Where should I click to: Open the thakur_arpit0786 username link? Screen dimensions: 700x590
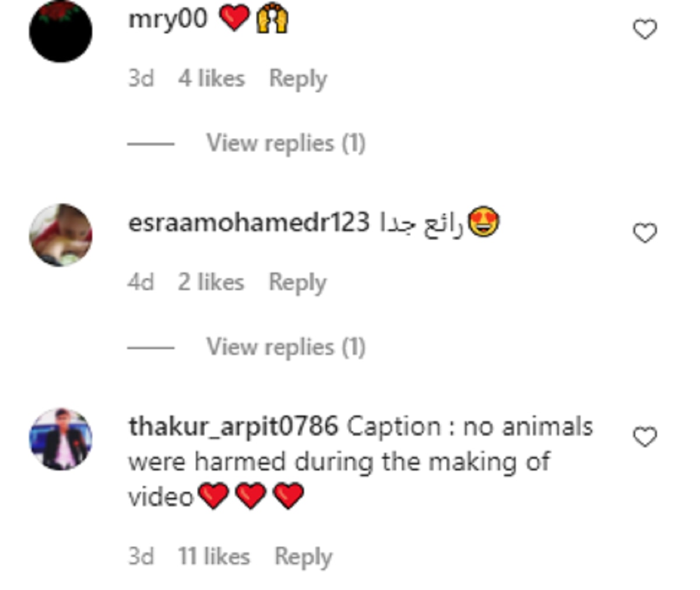pos(233,427)
